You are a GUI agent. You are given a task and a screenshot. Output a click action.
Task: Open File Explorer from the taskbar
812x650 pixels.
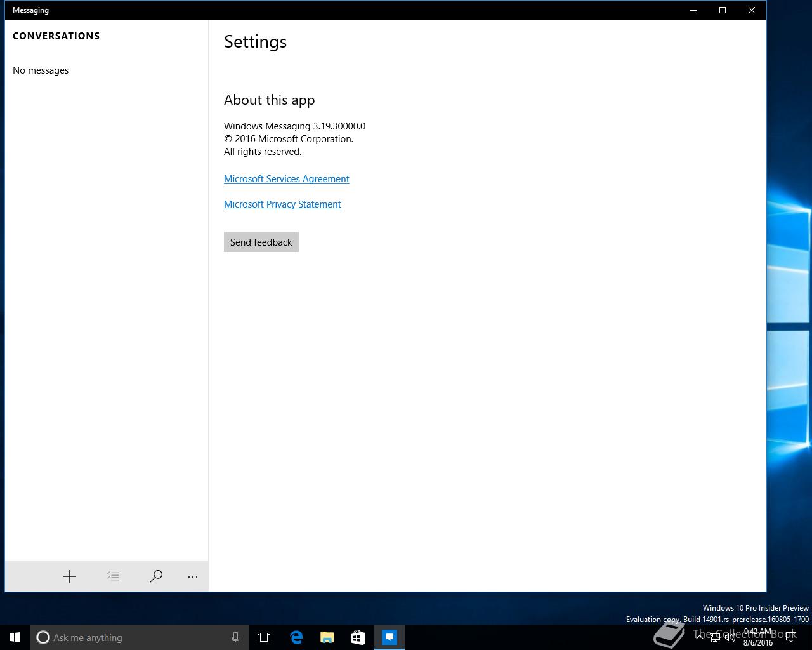tap(327, 637)
